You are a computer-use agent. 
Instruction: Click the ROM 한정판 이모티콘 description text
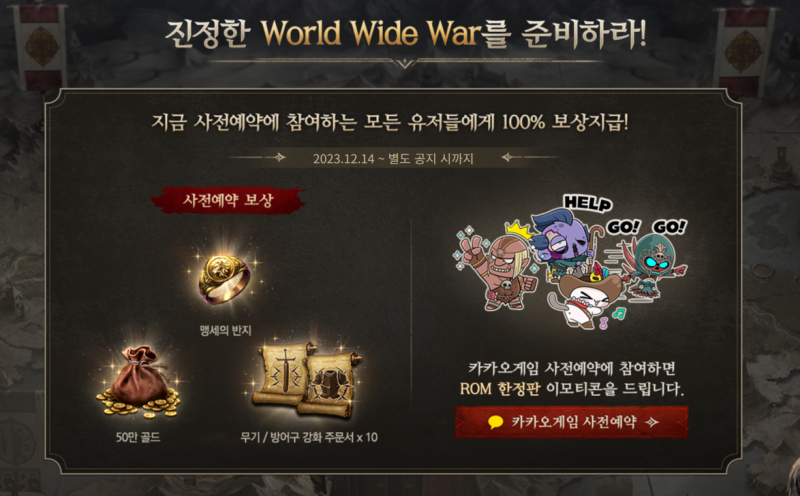571,379
